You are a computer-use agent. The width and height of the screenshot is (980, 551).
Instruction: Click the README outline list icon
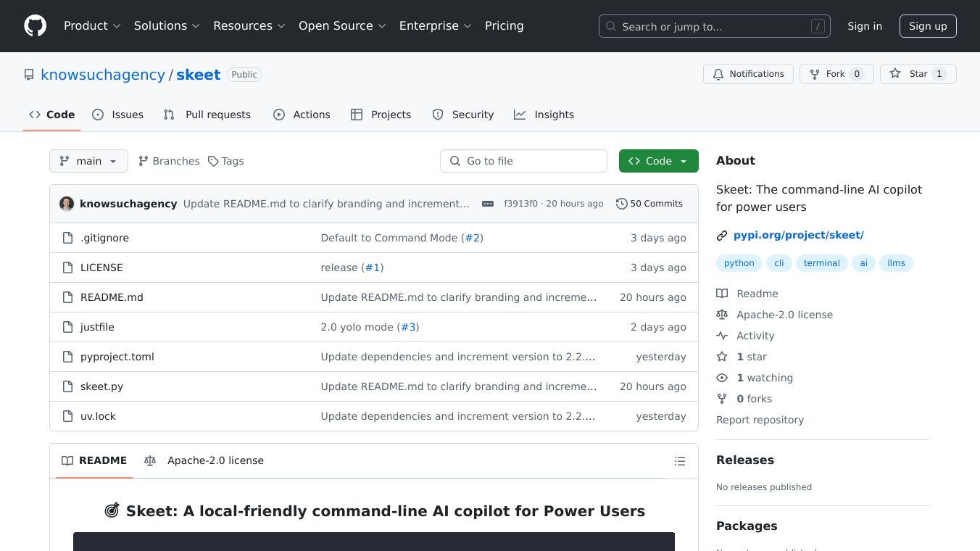click(679, 461)
